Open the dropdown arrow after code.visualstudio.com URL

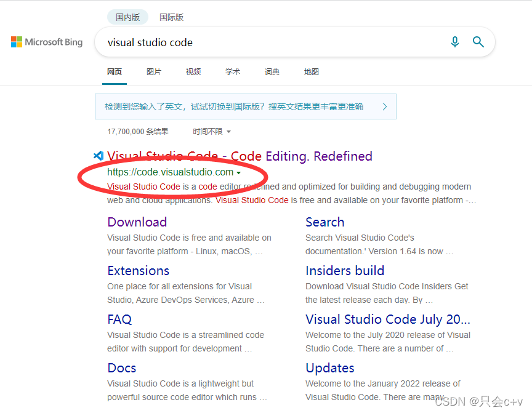click(x=238, y=172)
